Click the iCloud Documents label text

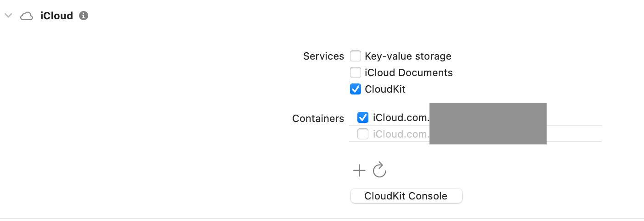click(x=408, y=72)
